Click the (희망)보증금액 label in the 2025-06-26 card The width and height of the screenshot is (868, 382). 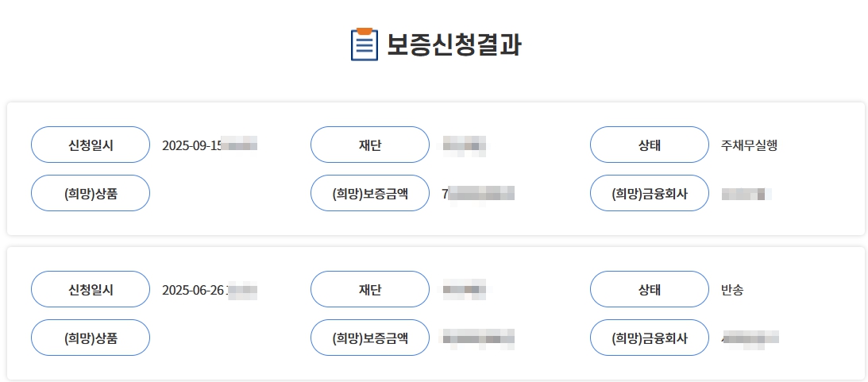coord(370,338)
